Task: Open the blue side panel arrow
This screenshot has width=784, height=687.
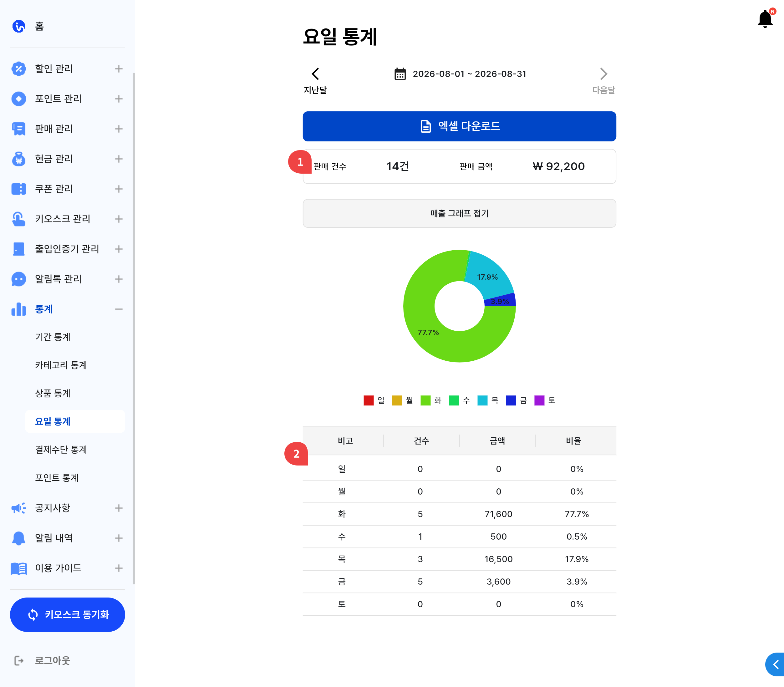Action: click(775, 664)
